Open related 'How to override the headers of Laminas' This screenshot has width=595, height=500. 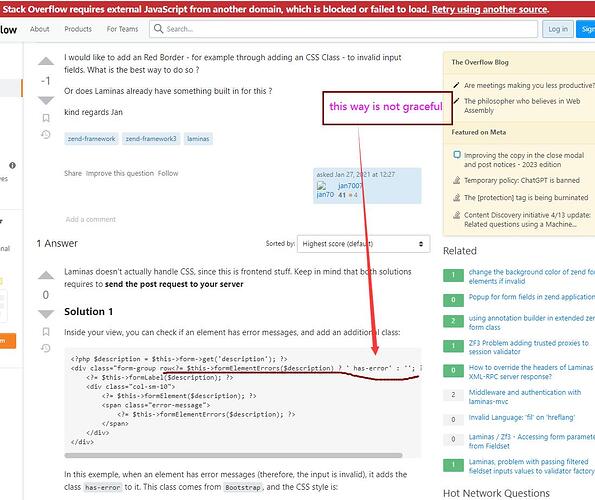coord(530,372)
